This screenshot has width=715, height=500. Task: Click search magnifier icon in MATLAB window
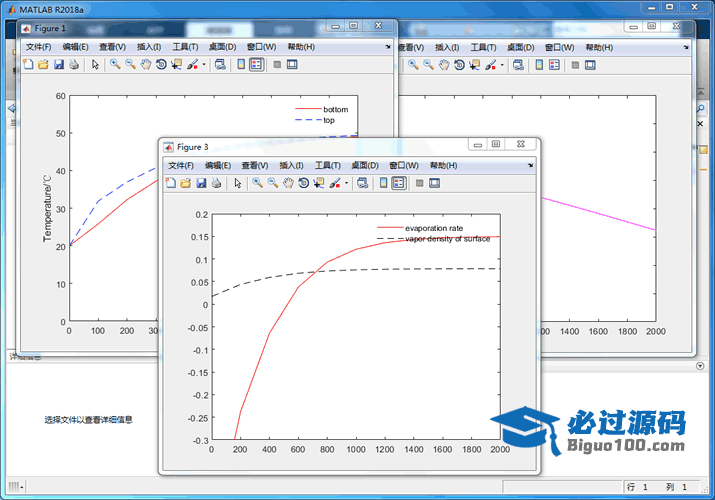(700, 108)
